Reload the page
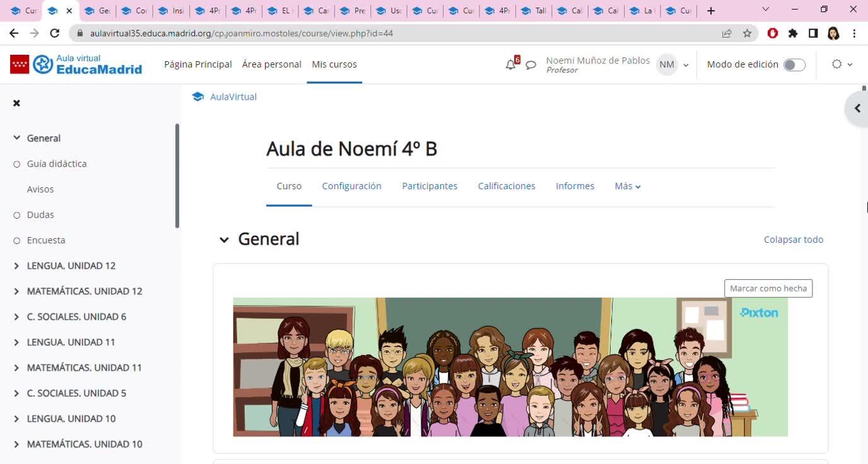 tap(55, 33)
